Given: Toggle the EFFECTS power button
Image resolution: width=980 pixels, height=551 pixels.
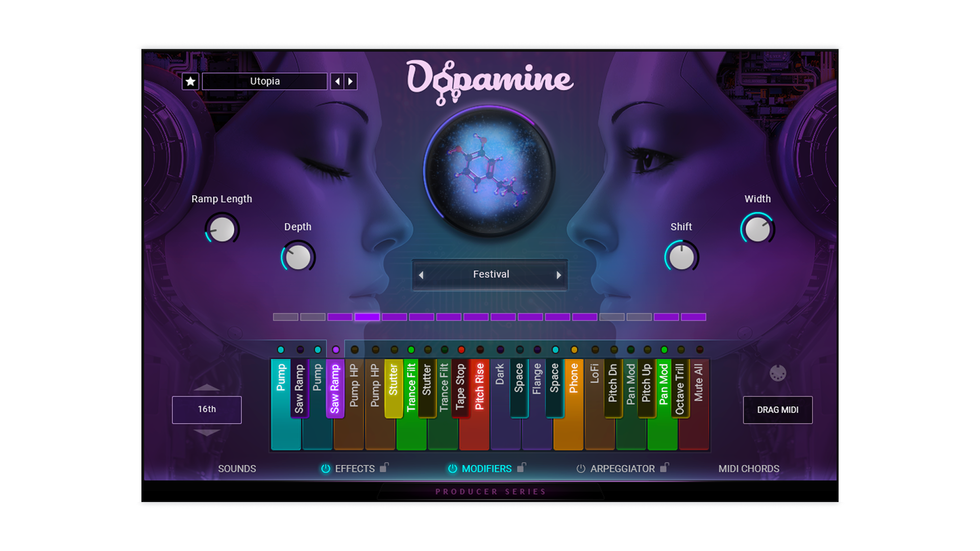Looking at the screenshot, I should (x=325, y=469).
